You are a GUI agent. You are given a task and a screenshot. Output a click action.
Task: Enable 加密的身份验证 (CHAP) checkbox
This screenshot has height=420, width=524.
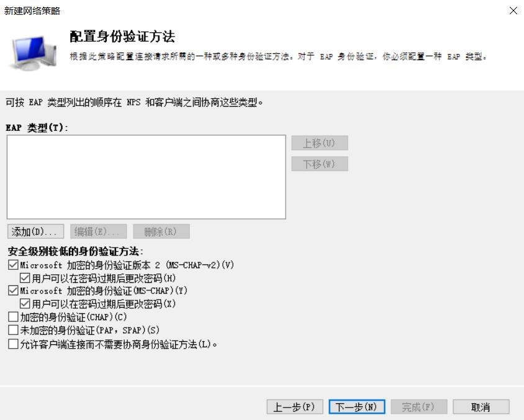tap(13, 317)
